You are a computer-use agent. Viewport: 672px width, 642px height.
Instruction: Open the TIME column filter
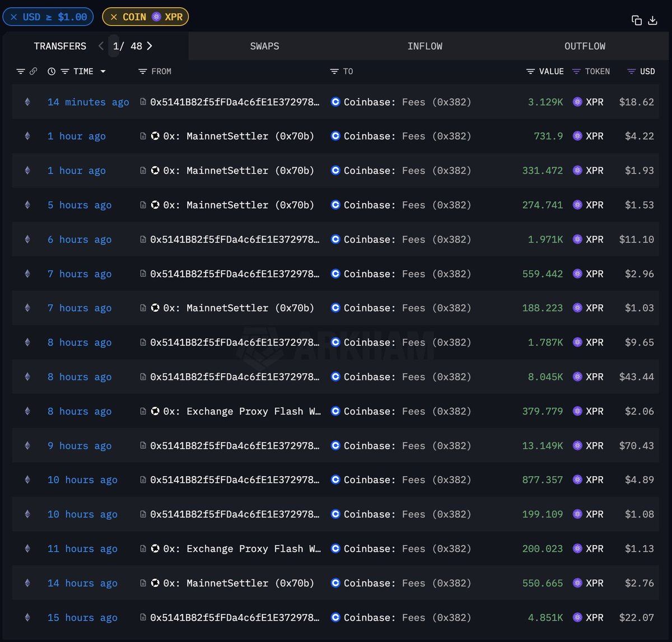(x=64, y=72)
